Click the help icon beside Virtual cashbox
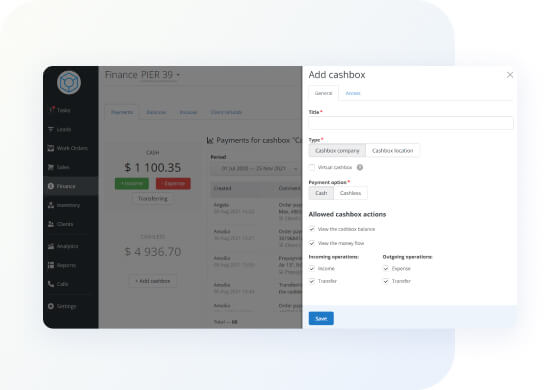 tap(360, 167)
